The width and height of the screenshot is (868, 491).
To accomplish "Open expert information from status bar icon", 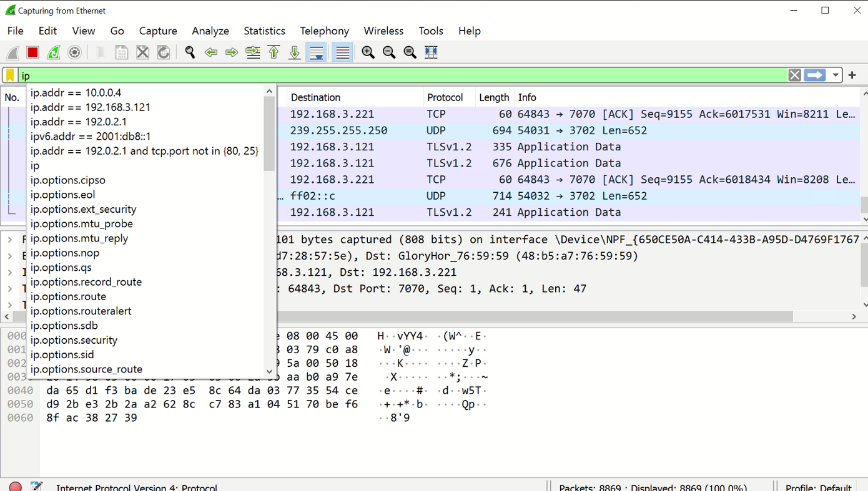I will (x=16, y=486).
